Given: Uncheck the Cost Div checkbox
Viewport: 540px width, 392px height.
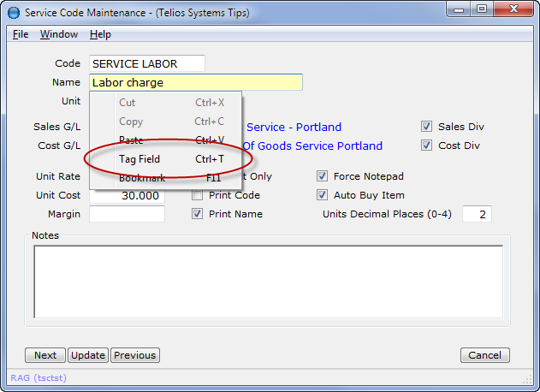Looking at the screenshot, I should [x=427, y=146].
